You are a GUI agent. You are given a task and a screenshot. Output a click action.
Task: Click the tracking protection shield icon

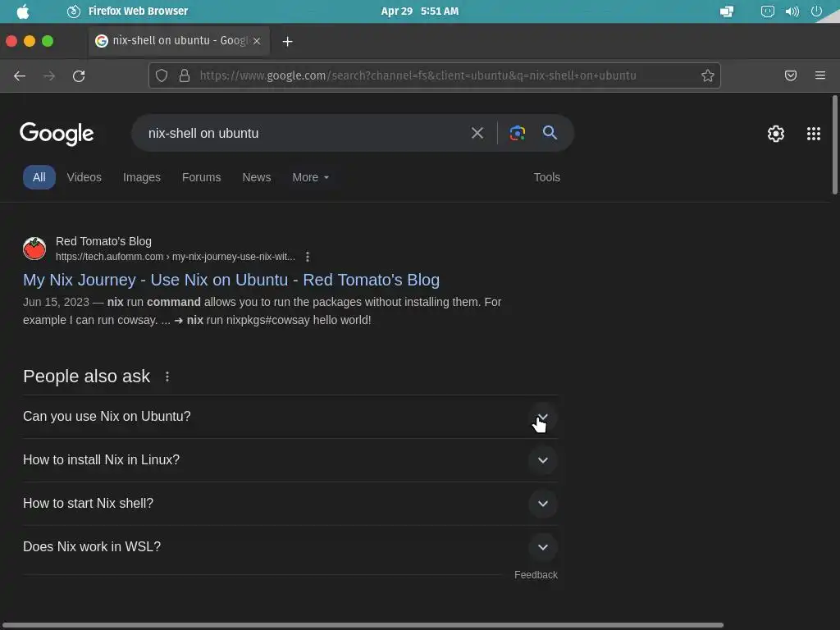pyautogui.click(x=162, y=75)
